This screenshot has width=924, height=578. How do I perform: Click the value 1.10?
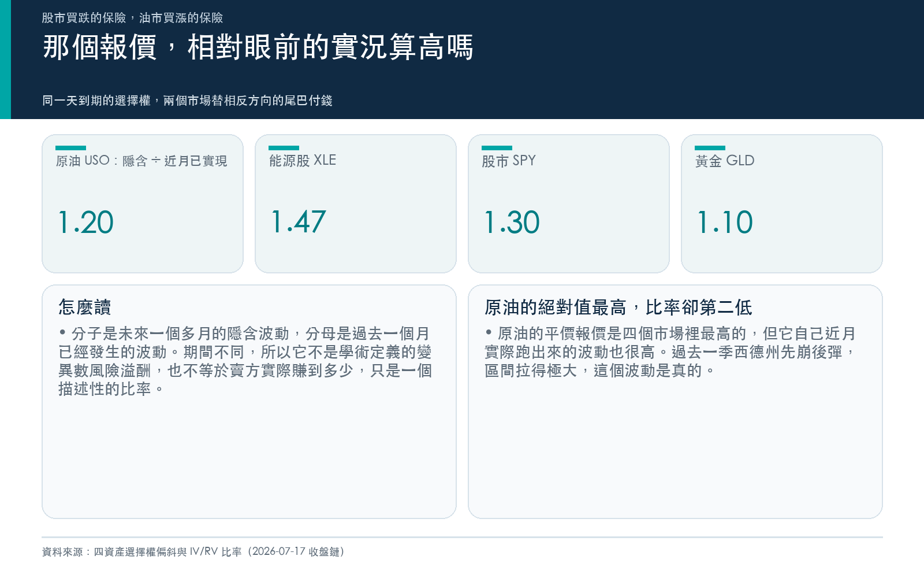point(725,223)
